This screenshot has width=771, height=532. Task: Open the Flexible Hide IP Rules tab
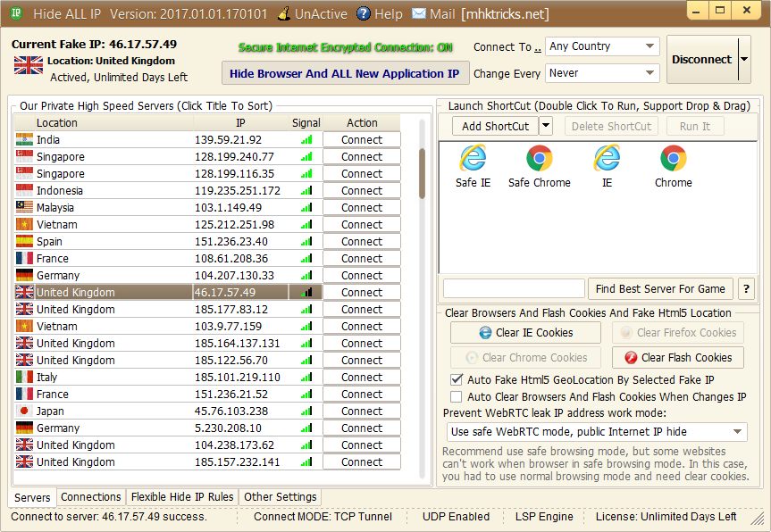coord(182,497)
